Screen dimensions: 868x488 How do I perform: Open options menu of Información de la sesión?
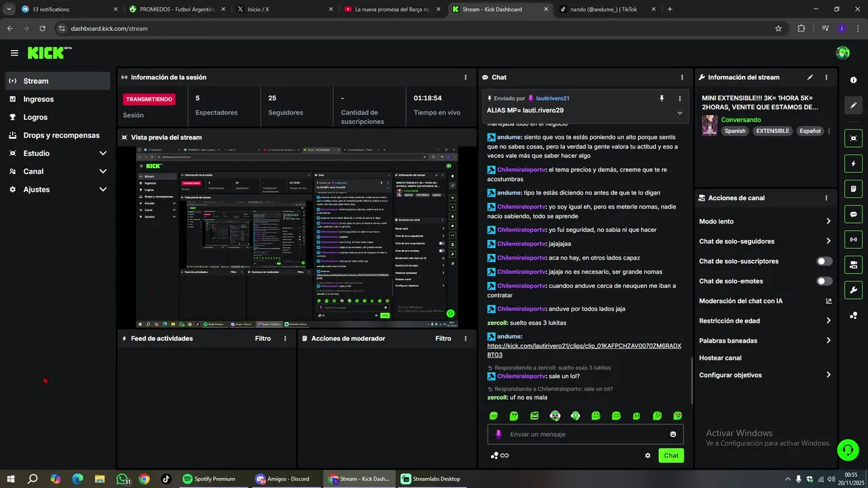(465, 77)
